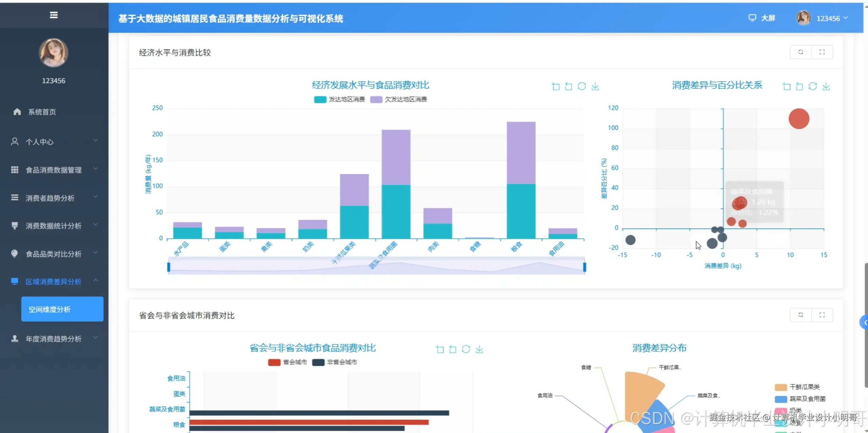Click the area zoom icon on the bar chart
This screenshot has width=868, height=433.
(555, 86)
